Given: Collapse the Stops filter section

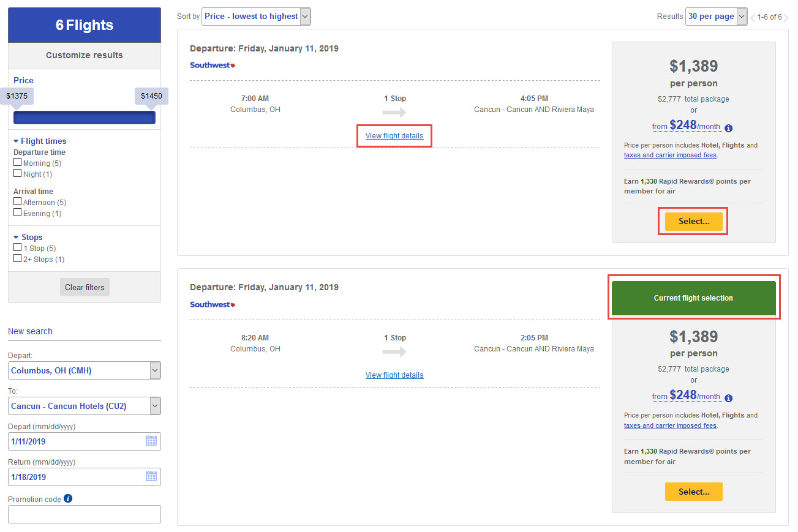Looking at the screenshot, I should coord(28,237).
